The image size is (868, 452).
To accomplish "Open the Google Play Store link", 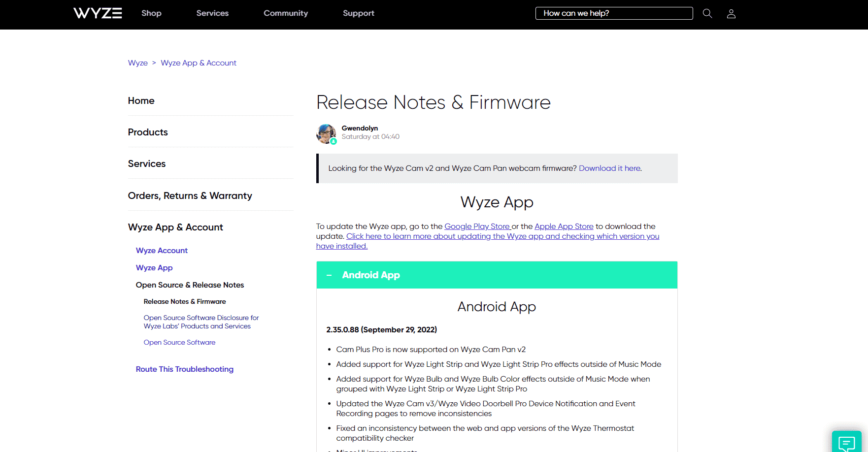I will (477, 226).
